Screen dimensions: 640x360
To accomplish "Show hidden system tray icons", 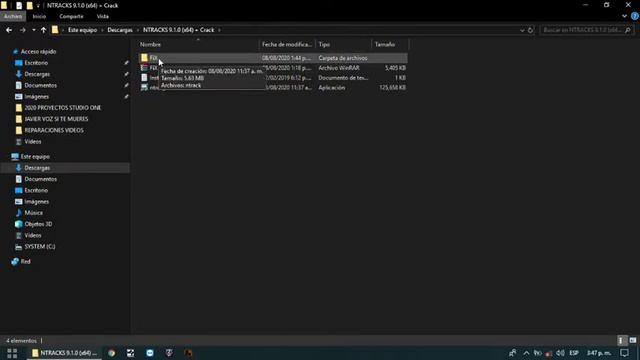I will pos(526,353).
